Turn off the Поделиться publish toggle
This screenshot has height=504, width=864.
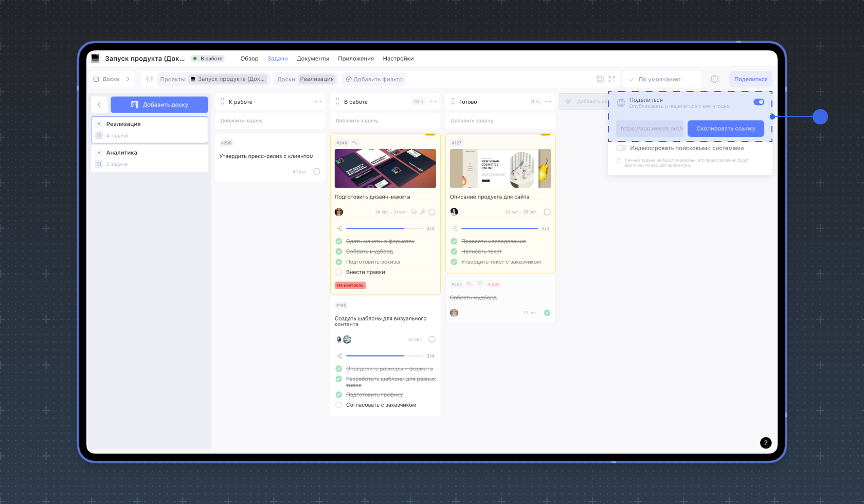(x=759, y=102)
